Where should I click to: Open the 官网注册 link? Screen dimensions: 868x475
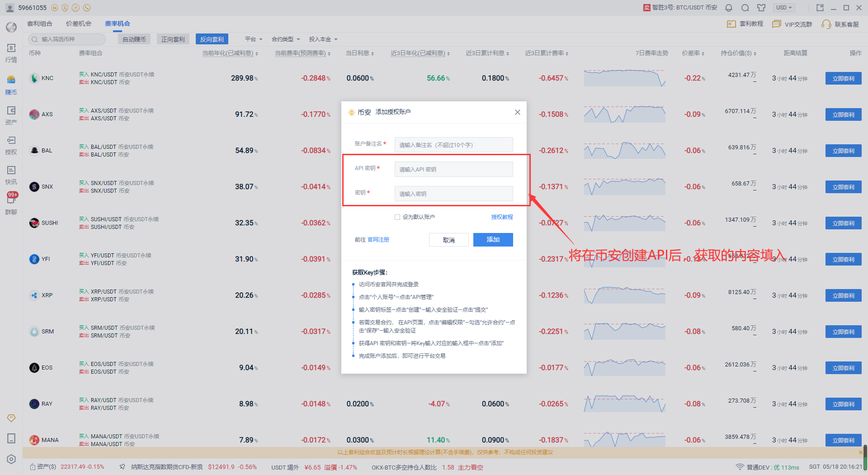(378, 240)
